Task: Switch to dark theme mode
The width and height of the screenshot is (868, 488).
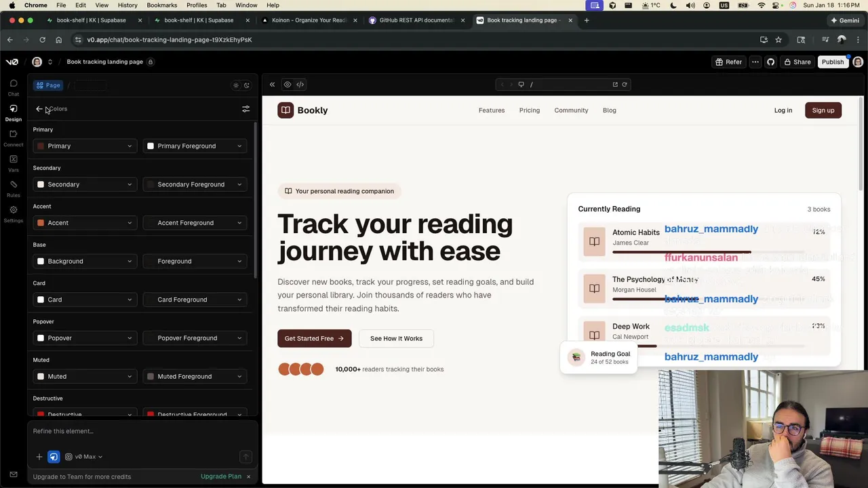Action: [247, 85]
